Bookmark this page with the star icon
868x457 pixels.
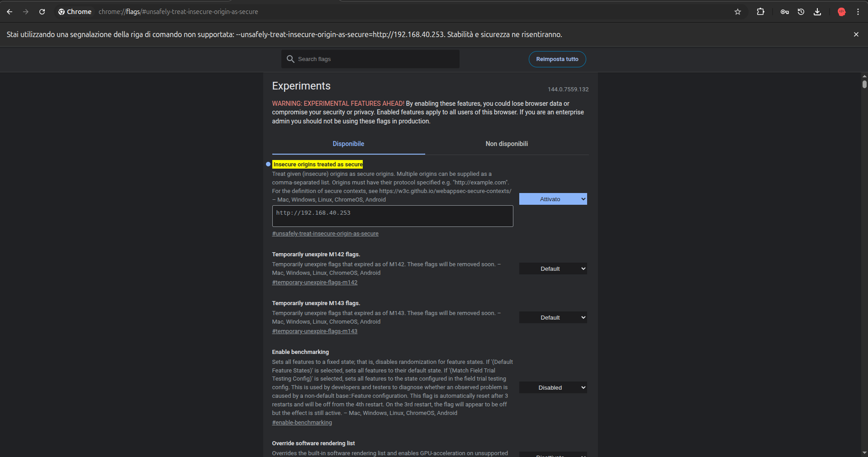click(738, 12)
